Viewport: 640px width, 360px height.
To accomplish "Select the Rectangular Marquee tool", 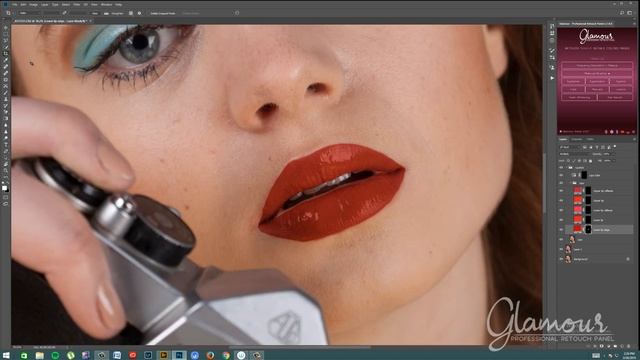I will [6, 34].
